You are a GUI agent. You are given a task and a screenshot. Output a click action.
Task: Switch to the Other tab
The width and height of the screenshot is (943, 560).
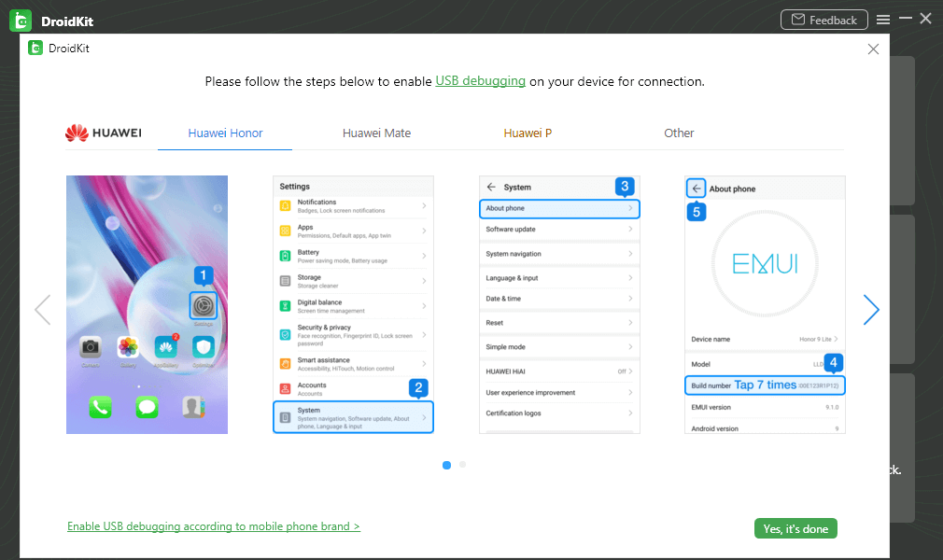pyautogui.click(x=679, y=133)
